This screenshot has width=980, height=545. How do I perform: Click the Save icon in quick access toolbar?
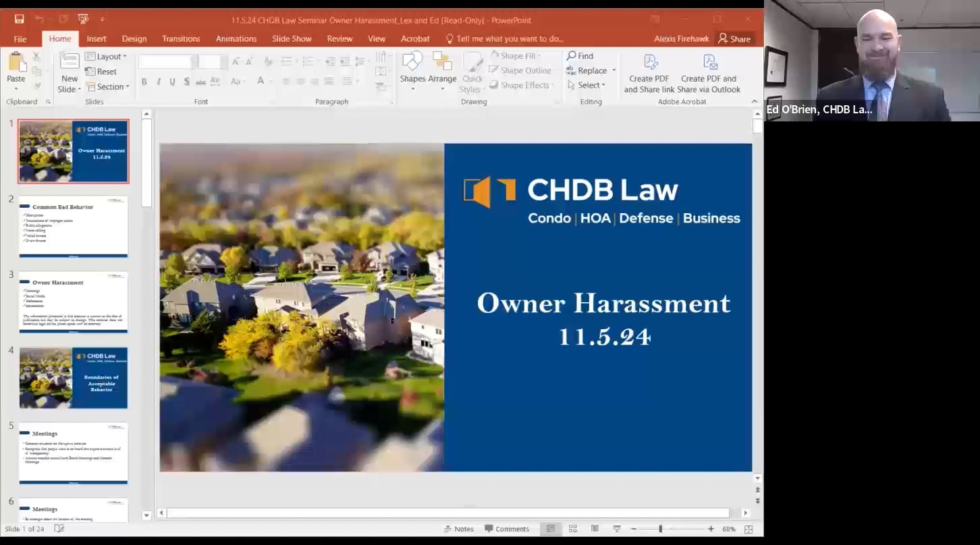[19, 19]
